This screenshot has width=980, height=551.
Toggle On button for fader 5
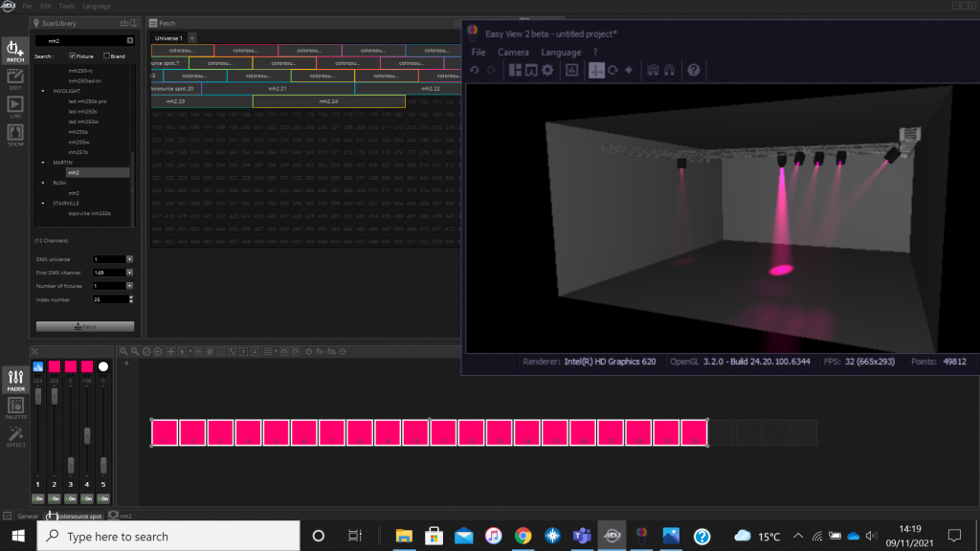click(103, 498)
